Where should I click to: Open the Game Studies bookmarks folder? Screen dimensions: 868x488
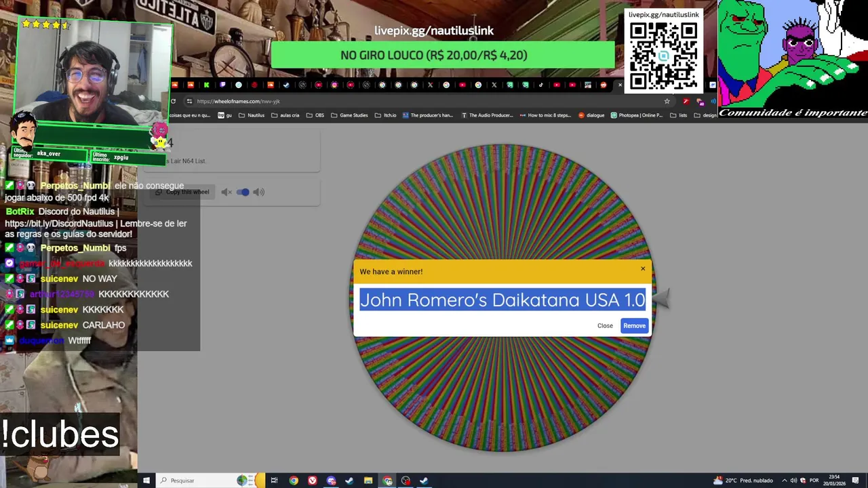pyautogui.click(x=349, y=115)
